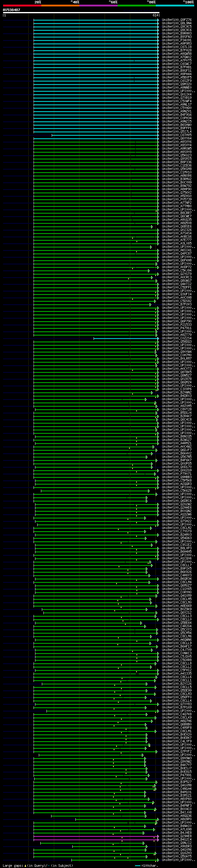Screen dimensions: 197x868
Task: Open hit UniRef100_B9RHH3
Action: pyautogui.click(x=177, y=33)
